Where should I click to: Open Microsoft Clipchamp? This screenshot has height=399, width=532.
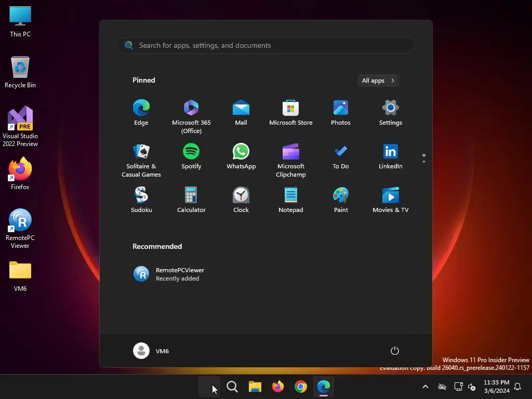click(291, 161)
